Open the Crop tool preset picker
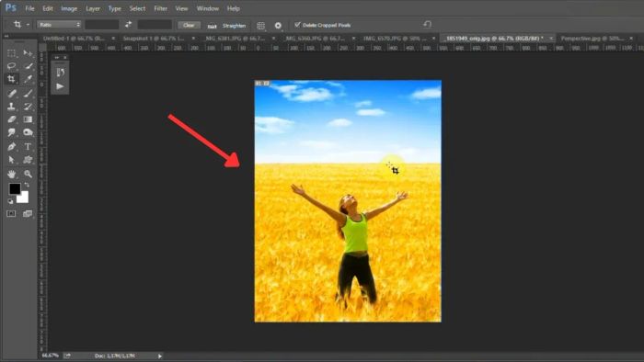The height and width of the screenshot is (362, 644). (x=20, y=25)
